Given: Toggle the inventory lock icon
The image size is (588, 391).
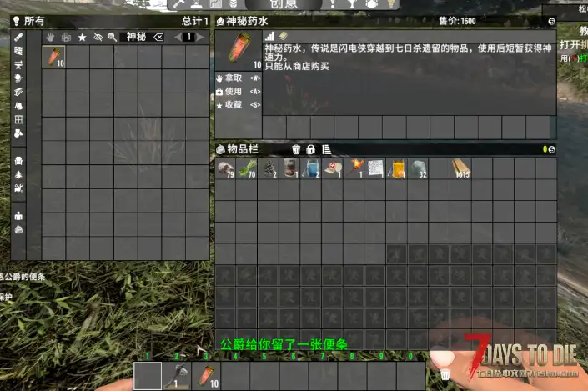Looking at the screenshot, I should 310,149.
